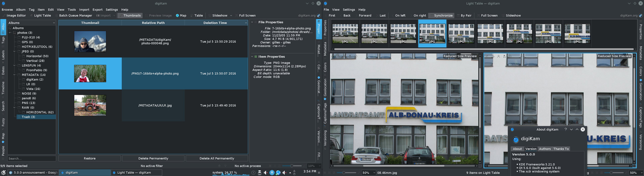Start the Slideshow in main digiKam window
Image resolution: width=644 pixels, height=176 pixels.
point(218,15)
